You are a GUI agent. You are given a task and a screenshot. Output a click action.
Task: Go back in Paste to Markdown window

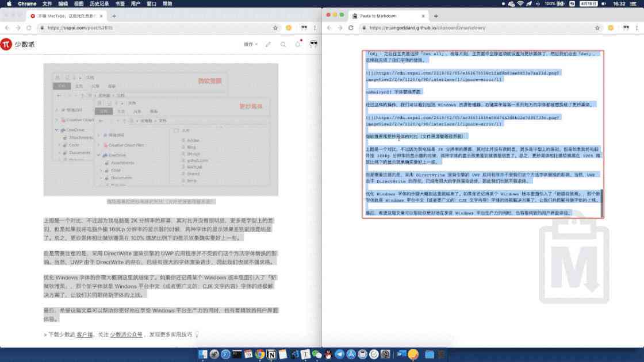(x=329, y=28)
